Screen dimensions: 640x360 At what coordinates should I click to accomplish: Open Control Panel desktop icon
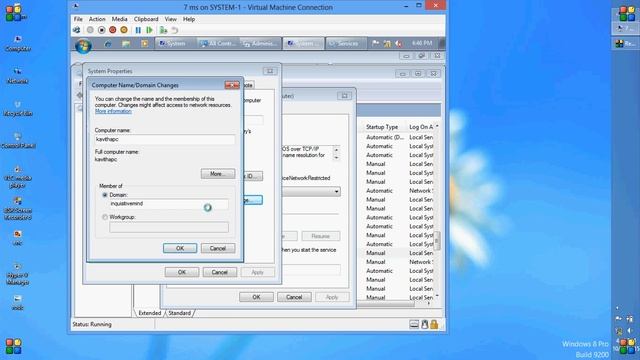click(18, 141)
